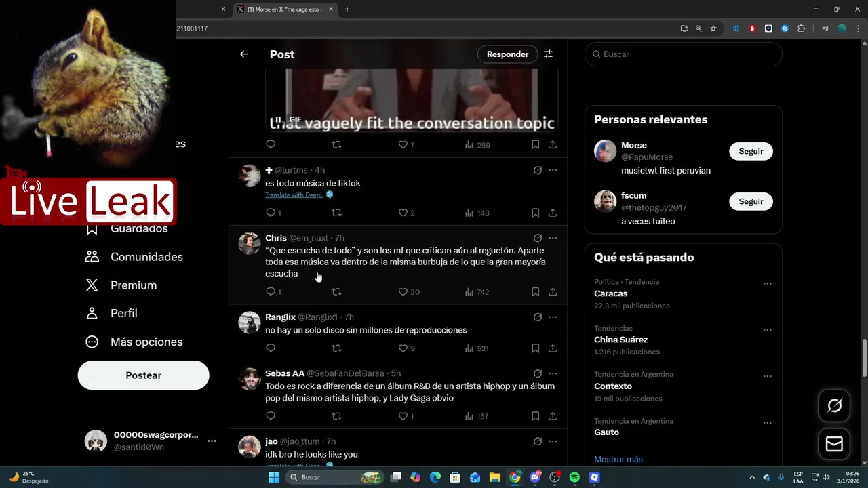The height and width of the screenshot is (488, 868).
Task: Open Grok icon on Ranglix reply
Action: pyautogui.click(x=537, y=317)
